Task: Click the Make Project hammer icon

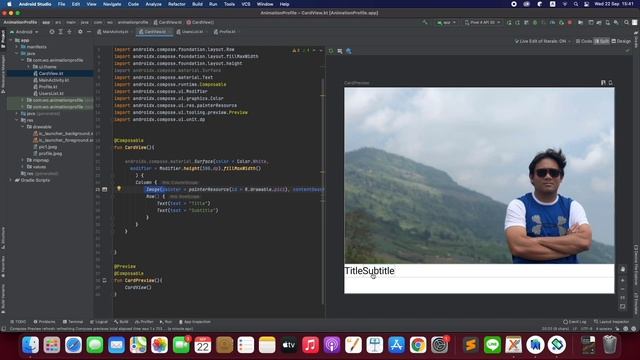Action: (425, 22)
